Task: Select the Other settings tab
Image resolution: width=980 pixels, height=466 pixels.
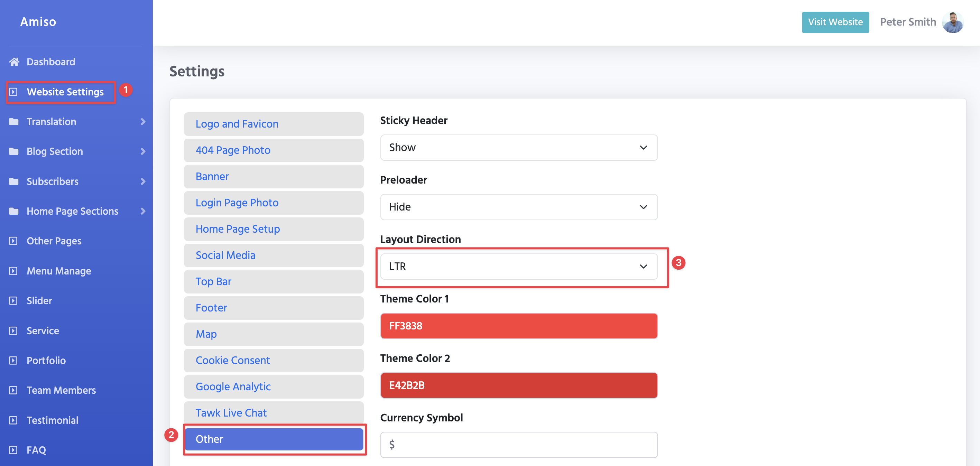Action: [274, 439]
